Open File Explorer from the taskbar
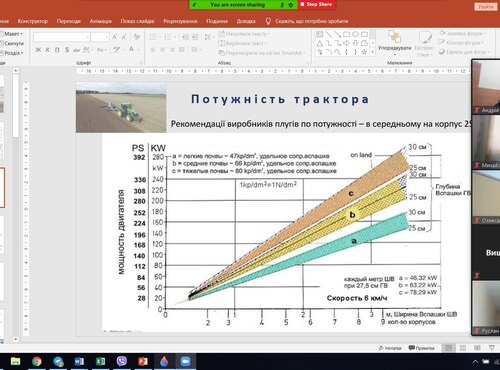Image resolution: width=500 pixels, height=370 pixels. click(15, 361)
